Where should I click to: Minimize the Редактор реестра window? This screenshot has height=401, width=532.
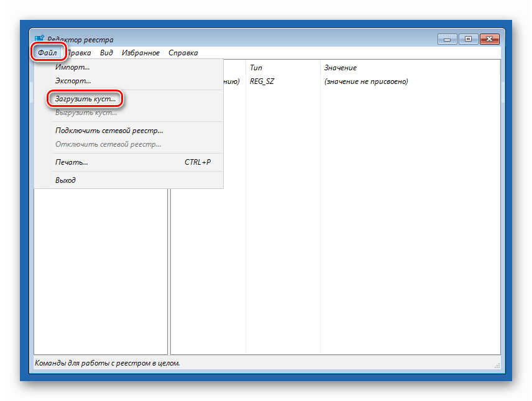[x=447, y=39]
